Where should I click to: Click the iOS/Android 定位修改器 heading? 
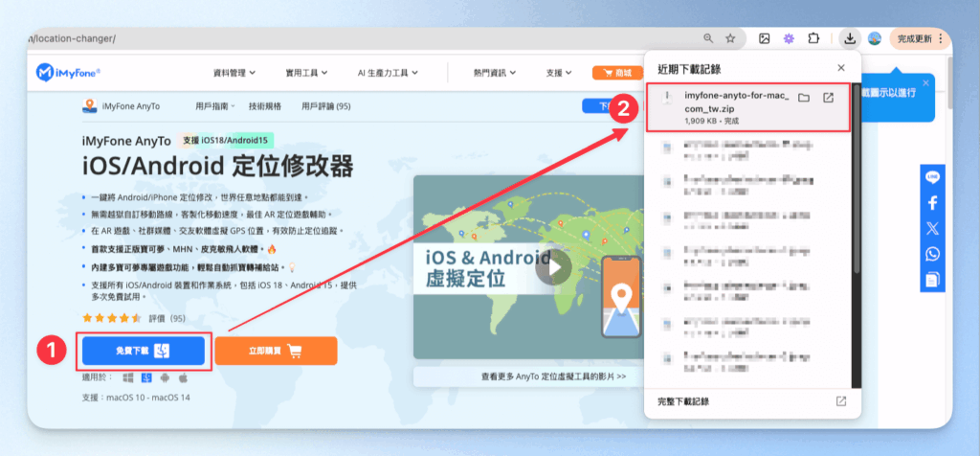[x=217, y=167]
